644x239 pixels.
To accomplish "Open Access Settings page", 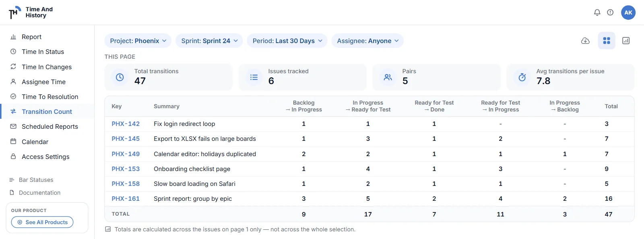I will (45, 157).
